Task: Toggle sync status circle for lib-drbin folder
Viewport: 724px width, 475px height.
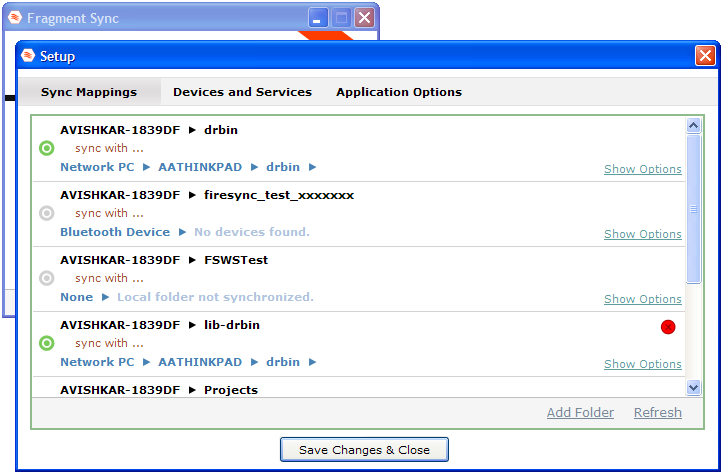Action: pyautogui.click(x=47, y=343)
